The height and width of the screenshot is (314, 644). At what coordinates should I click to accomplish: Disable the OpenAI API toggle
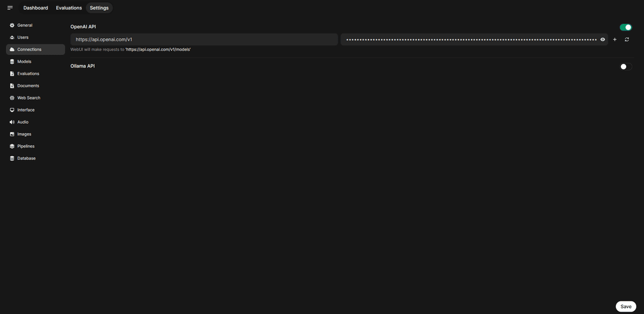coord(626,27)
